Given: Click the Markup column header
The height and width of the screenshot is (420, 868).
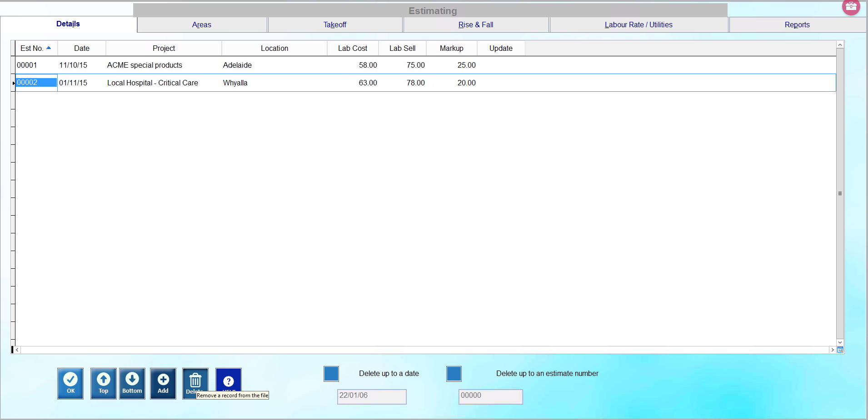Looking at the screenshot, I should (452, 48).
